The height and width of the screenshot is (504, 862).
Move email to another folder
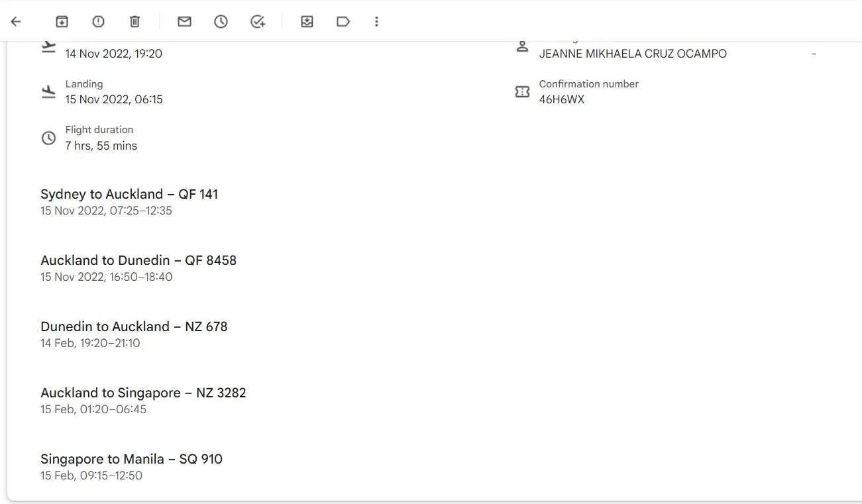click(307, 22)
